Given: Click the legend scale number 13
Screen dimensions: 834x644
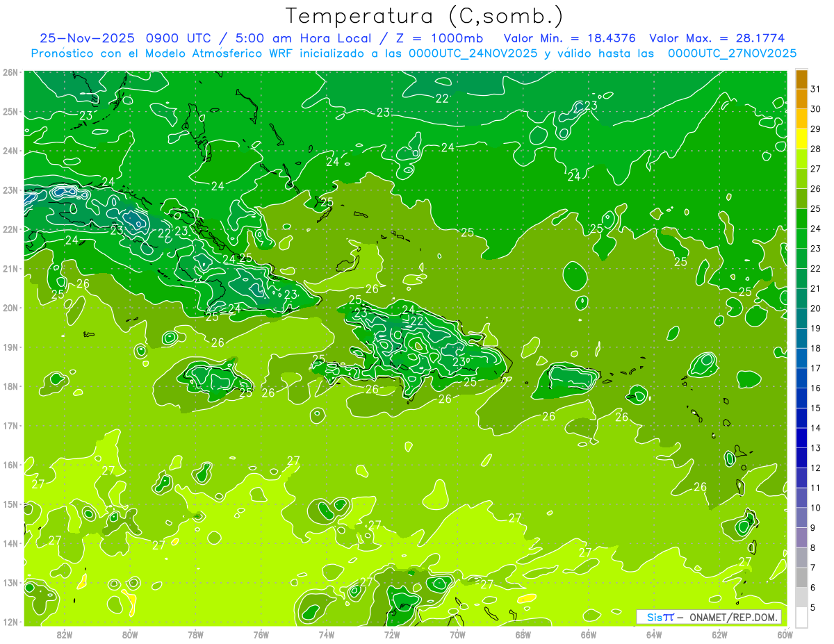Looking at the screenshot, I should pyautogui.click(x=816, y=448).
